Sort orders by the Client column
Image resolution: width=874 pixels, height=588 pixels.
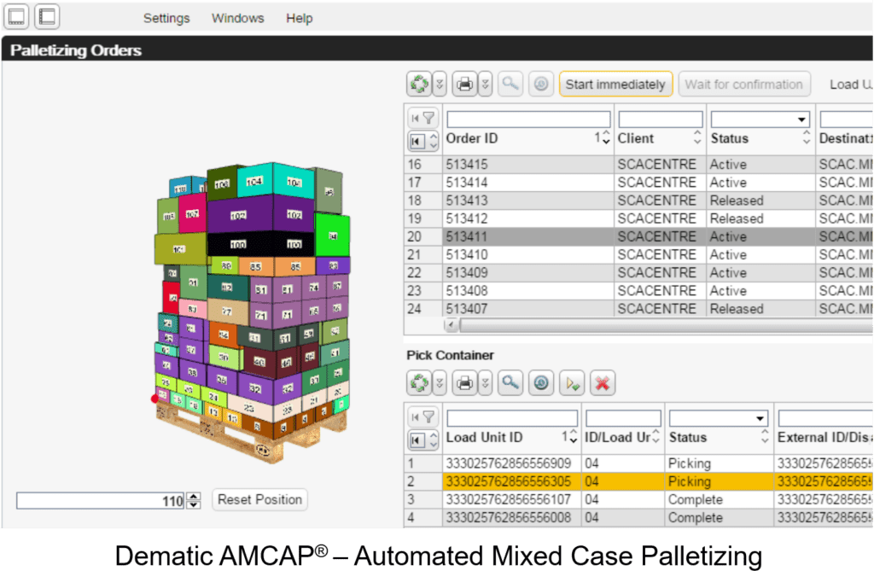point(660,138)
